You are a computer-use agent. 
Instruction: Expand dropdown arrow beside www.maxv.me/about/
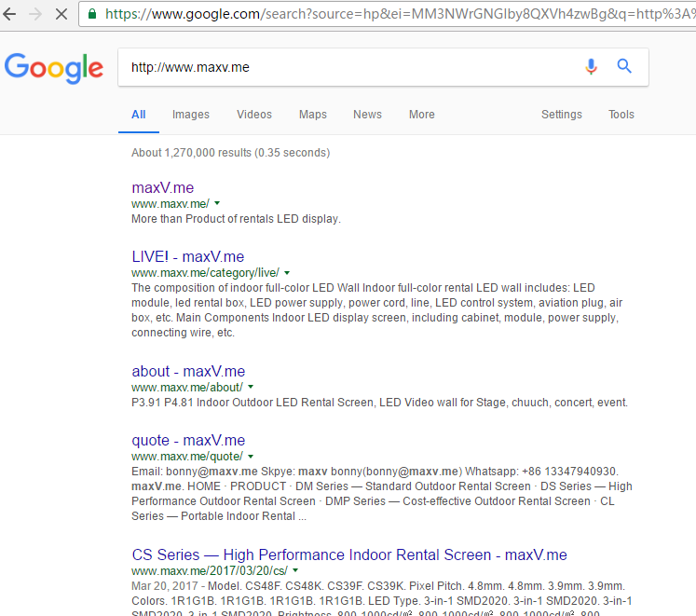pos(251,387)
